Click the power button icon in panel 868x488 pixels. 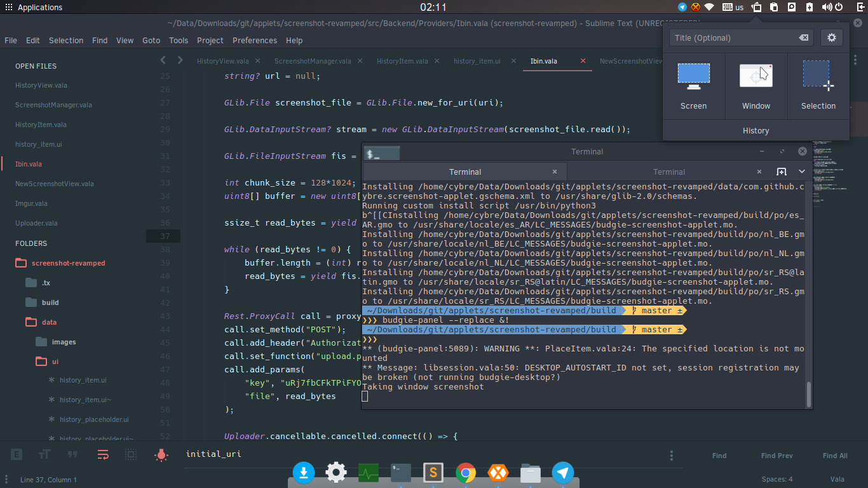click(839, 7)
